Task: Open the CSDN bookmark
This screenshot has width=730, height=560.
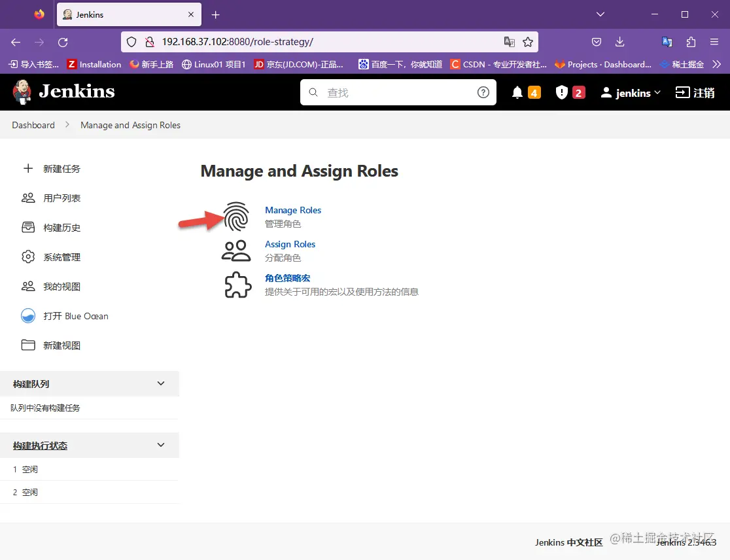Action: pyautogui.click(x=498, y=64)
